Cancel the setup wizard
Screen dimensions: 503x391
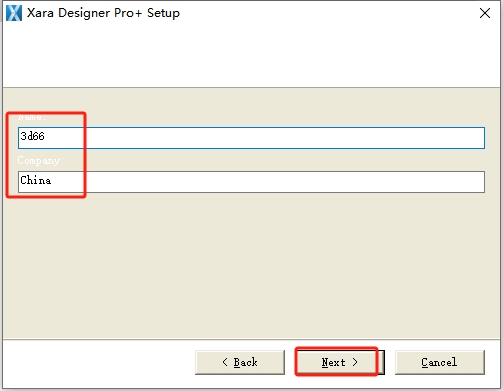pyautogui.click(x=440, y=362)
